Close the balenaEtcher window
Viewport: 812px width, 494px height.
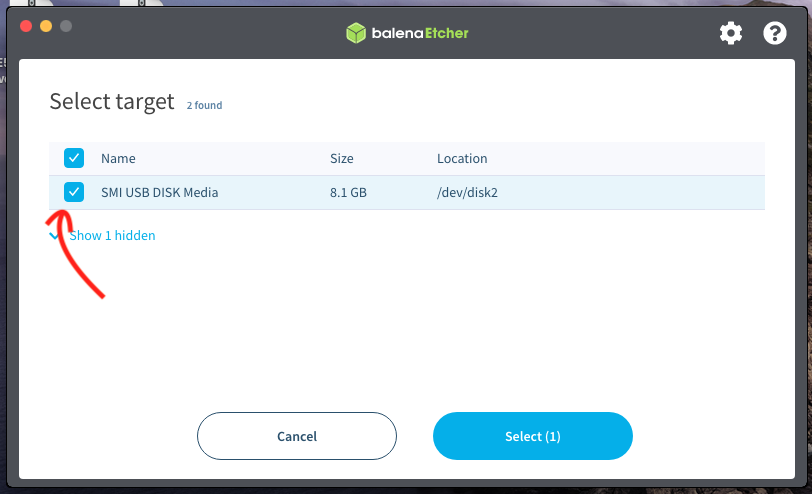point(26,26)
